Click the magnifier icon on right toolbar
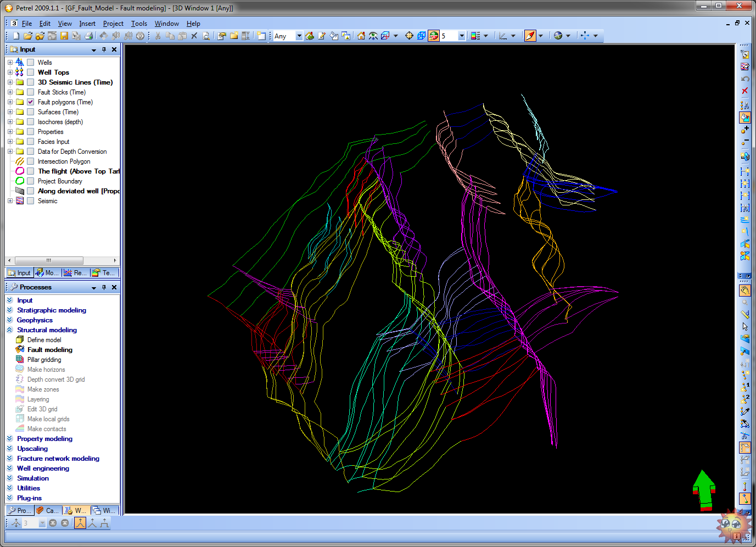The height and width of the screenshot is (547, 756). click(745, 303)
